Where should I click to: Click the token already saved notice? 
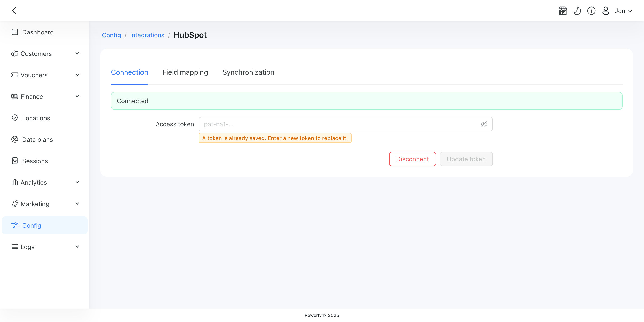(275, 138)
